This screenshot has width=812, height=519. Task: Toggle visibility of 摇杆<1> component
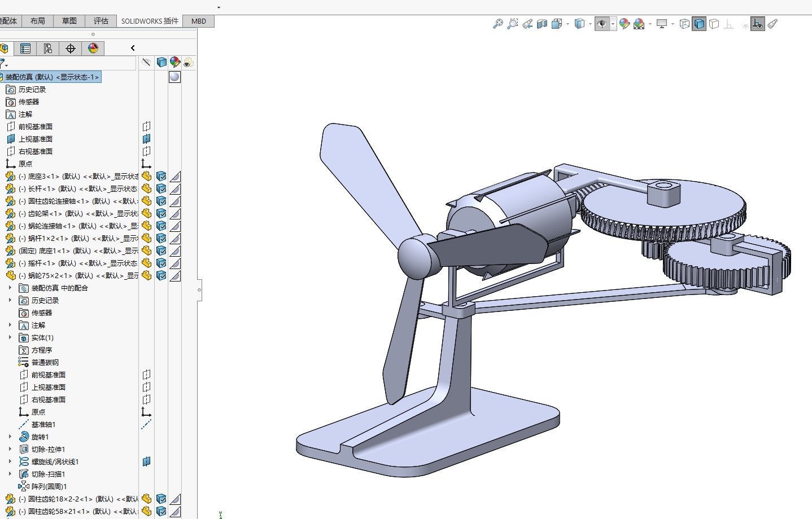[146, 263]
